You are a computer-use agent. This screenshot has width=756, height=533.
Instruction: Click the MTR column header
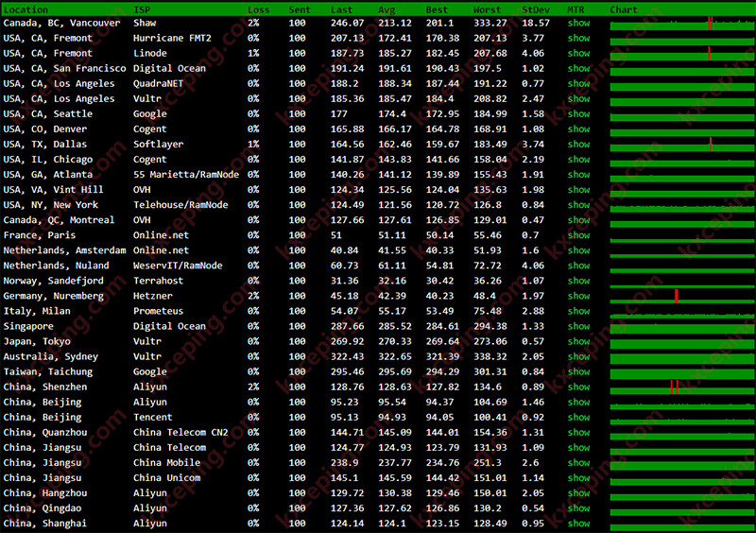(x=576, y=9)
